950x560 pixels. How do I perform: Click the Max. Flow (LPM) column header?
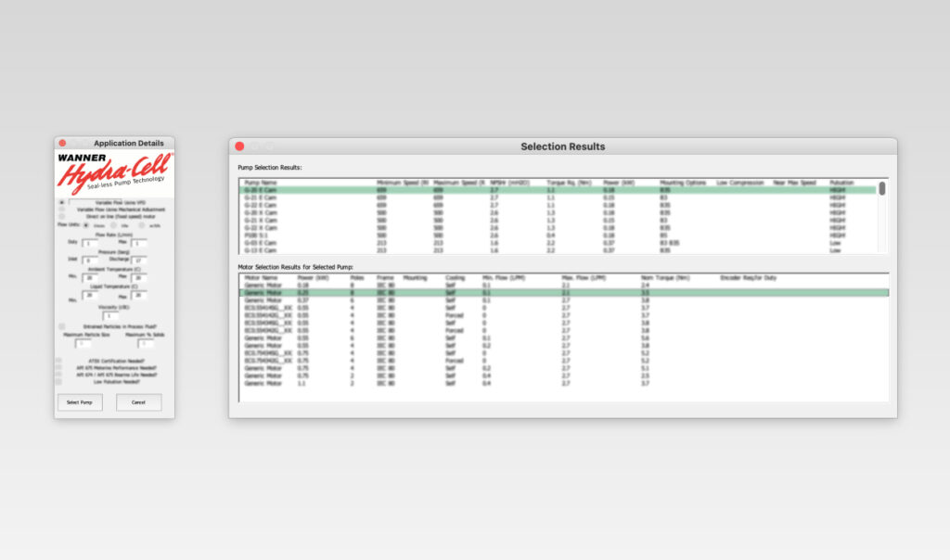coord(584,278)
